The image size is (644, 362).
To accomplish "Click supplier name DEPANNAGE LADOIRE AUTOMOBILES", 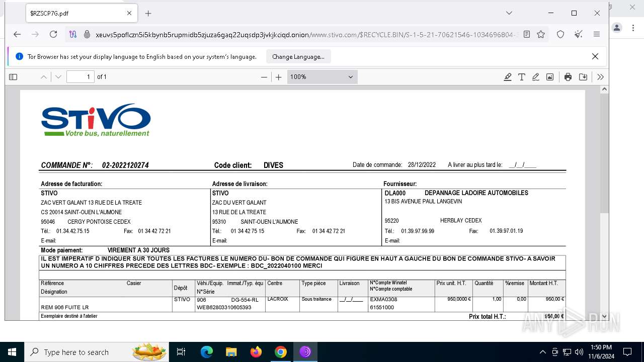I will (x=476, y=193).
